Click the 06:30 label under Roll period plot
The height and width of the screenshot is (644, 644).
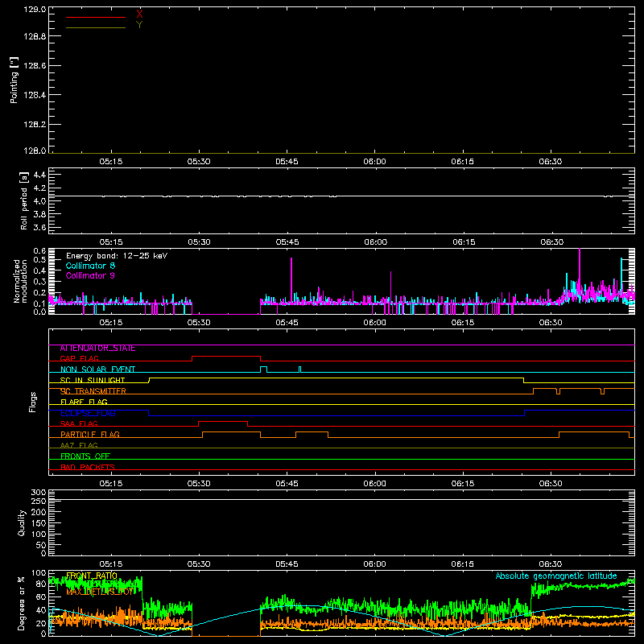tap(551, 242)
